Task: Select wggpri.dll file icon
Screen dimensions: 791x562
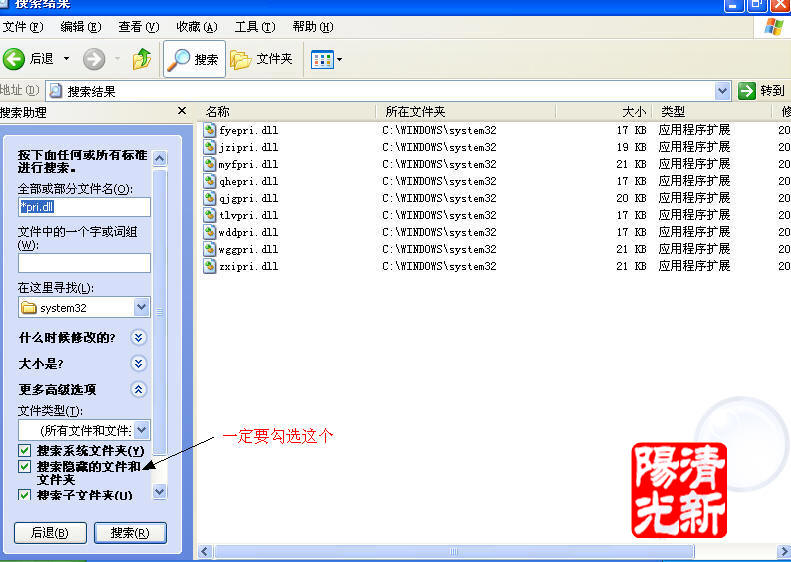Action: (209, 249)
